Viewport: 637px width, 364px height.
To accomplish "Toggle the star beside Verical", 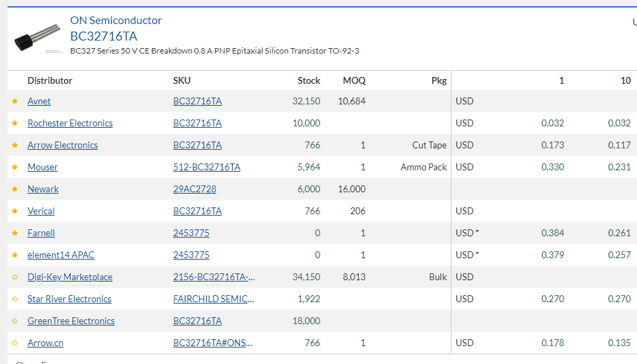I will click(15, 211).
